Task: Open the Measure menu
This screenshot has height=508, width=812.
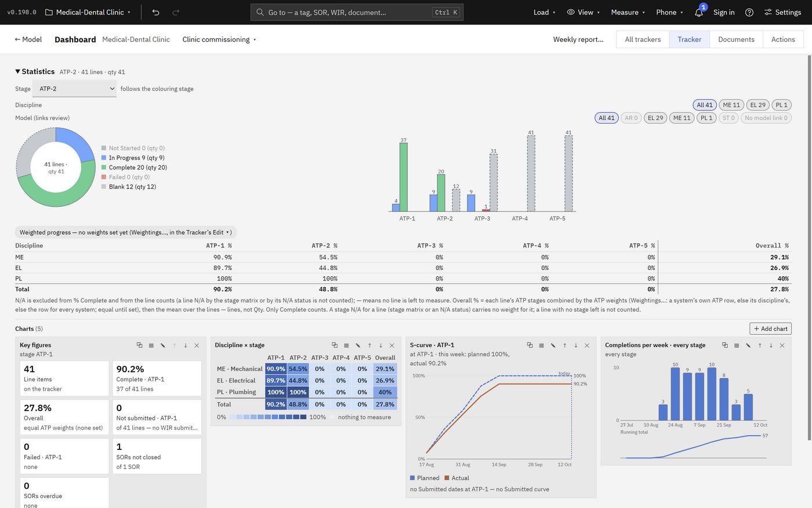Action: (628, 12)
